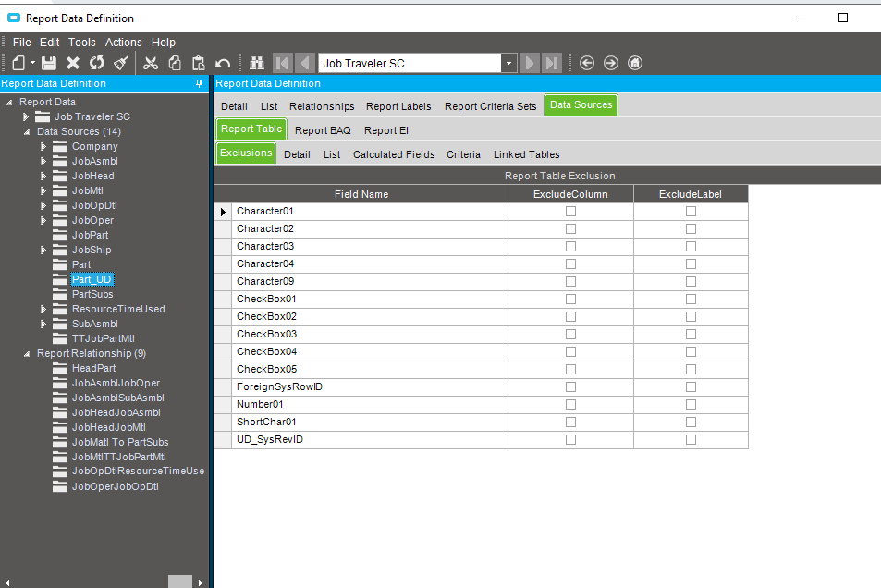Switch to the Report Labels tab

398,106
